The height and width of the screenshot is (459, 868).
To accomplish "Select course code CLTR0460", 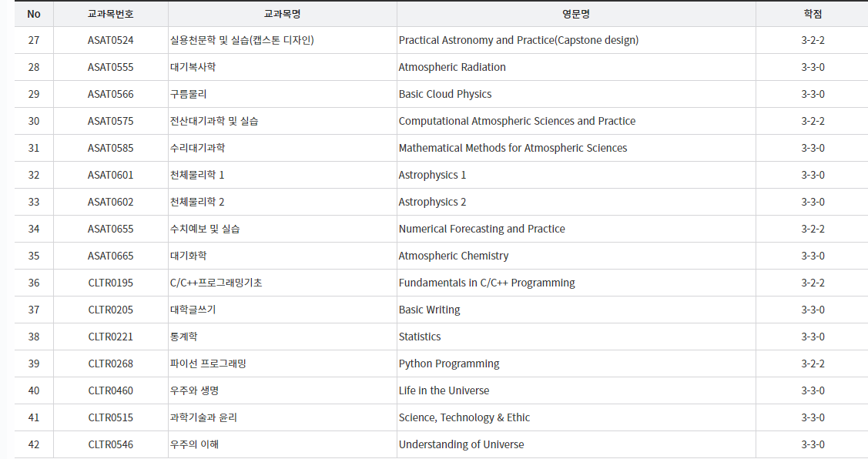I will tap(111, 391).
